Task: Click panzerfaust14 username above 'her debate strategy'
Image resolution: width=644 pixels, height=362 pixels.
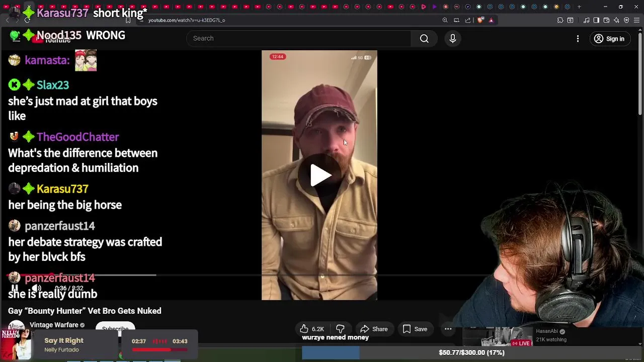Action: point(60,226)
